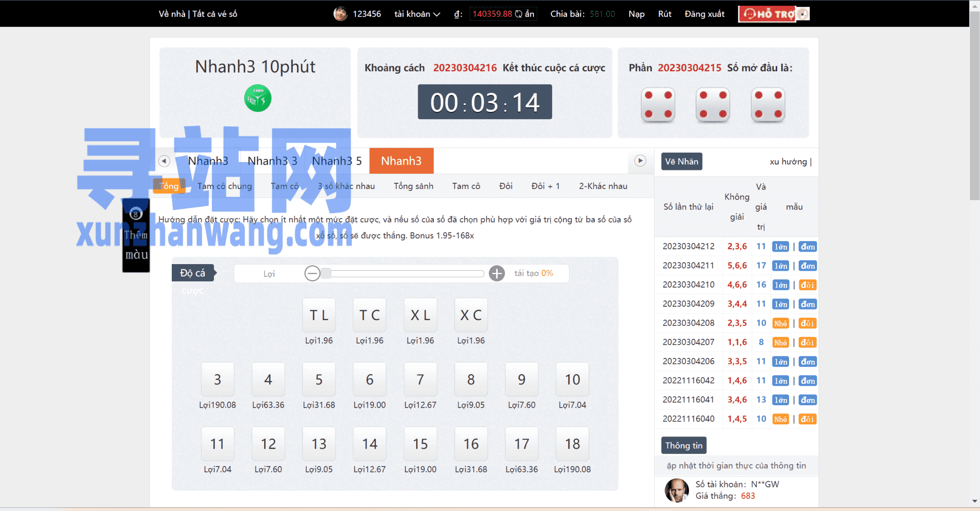Toggle ẩn to hide the balance
980x511 pixels.
[x=529, y=14]
